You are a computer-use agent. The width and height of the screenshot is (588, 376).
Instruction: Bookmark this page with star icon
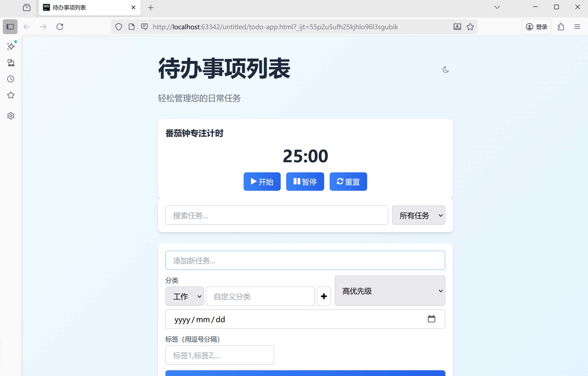470,27
